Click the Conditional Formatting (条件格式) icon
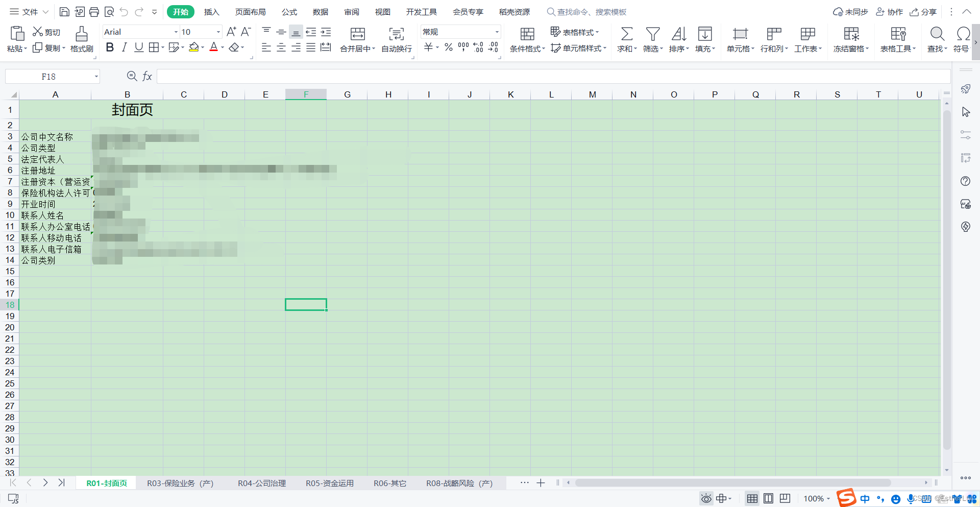The image size is (980, 507). 527,34
